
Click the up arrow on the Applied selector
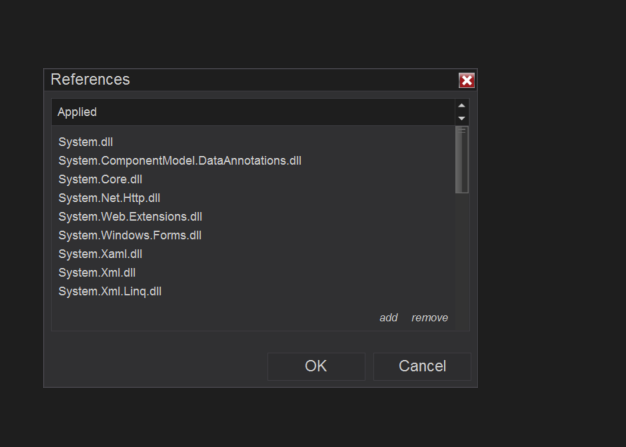click(461, 105)
